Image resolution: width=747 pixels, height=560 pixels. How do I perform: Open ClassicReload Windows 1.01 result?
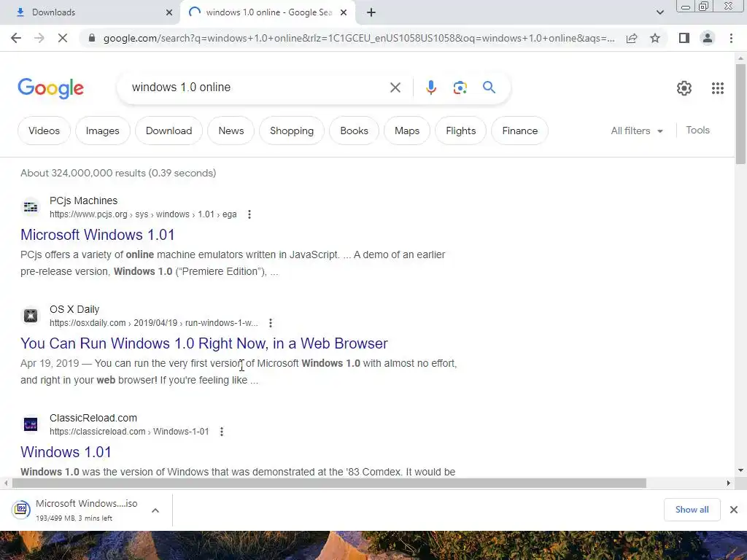point(66,452)
